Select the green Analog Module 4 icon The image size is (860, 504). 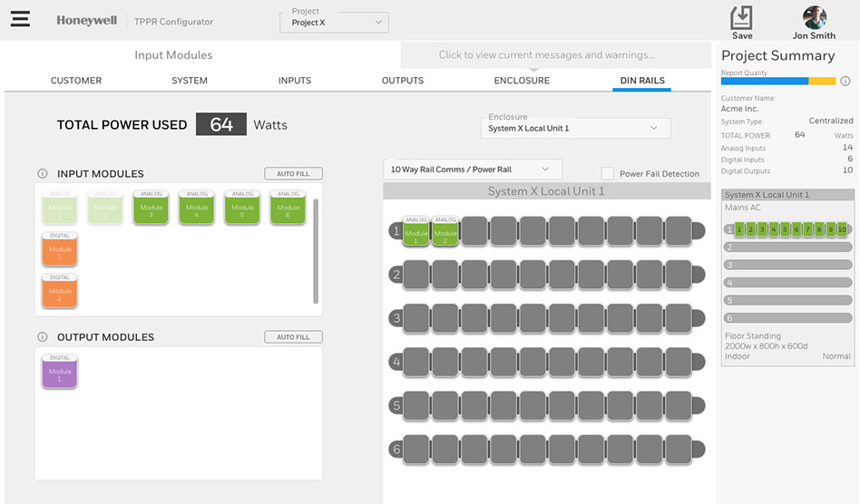pos(197,208)
